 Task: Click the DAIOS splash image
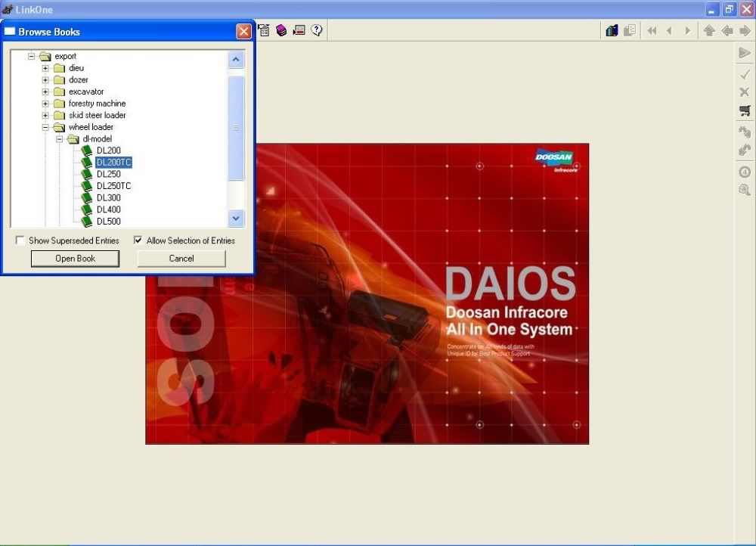tap(367, 293)
